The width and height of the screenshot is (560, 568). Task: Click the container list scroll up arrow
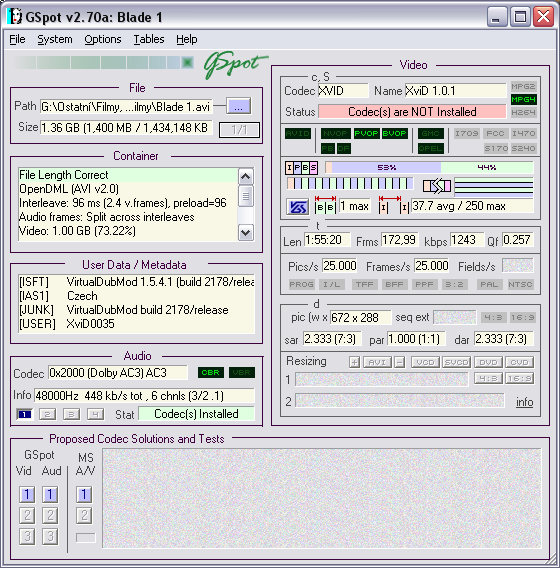(x=246, y=177)
